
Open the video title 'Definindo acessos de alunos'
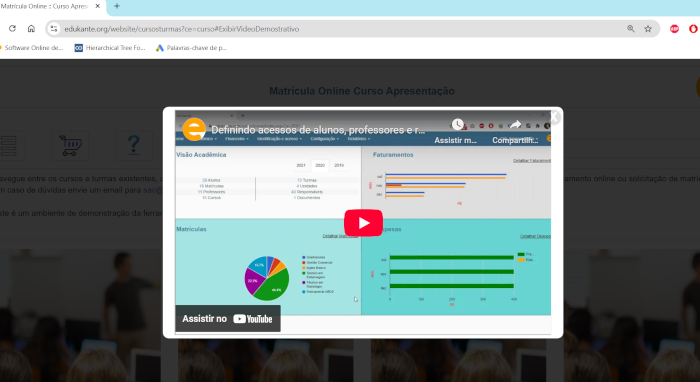[318, 130]
